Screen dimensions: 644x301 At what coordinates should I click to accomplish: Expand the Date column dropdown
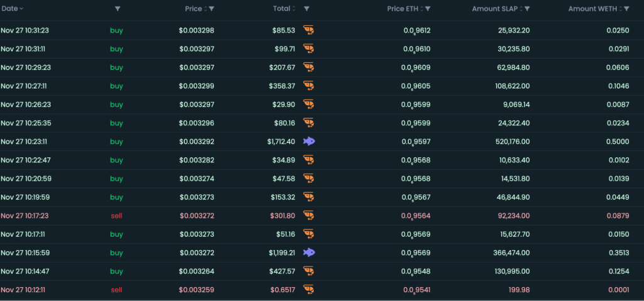point(21,9)
